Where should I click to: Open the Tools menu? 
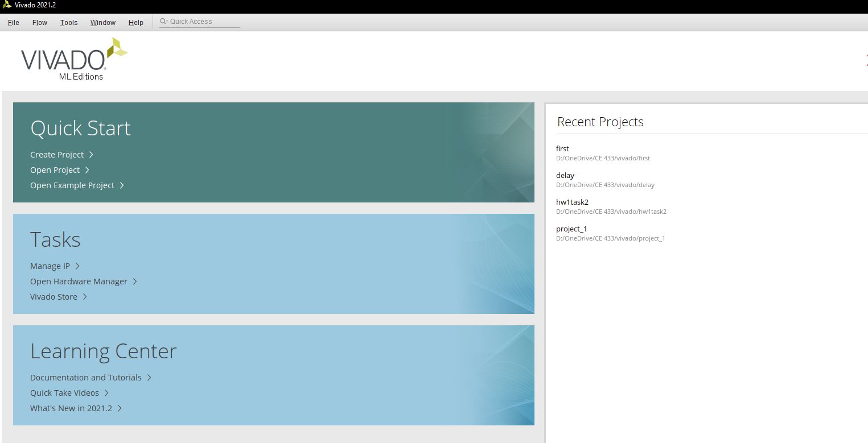click(x=69, y=23)
